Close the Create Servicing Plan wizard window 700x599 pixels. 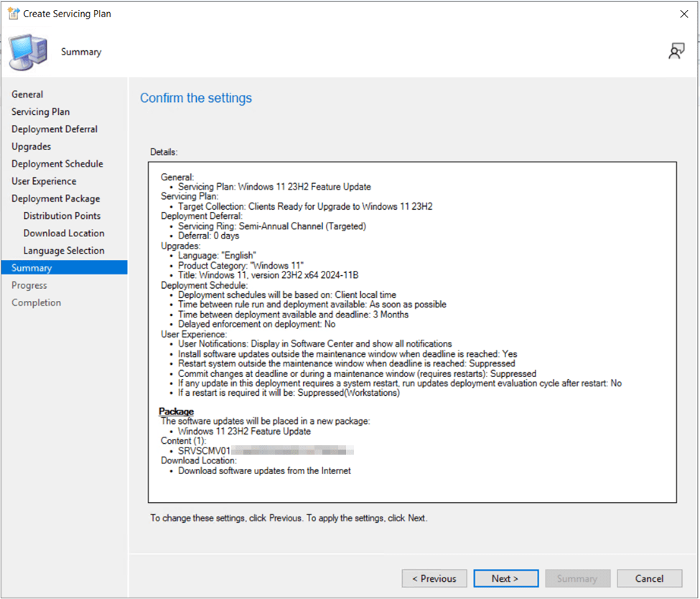[x=683, y=14]
